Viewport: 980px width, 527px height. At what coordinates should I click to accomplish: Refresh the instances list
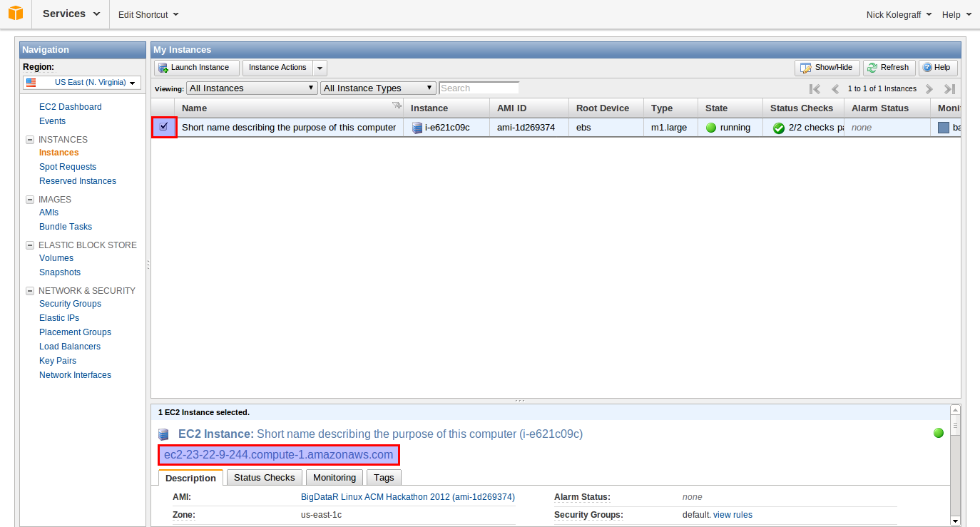point(889,68)
